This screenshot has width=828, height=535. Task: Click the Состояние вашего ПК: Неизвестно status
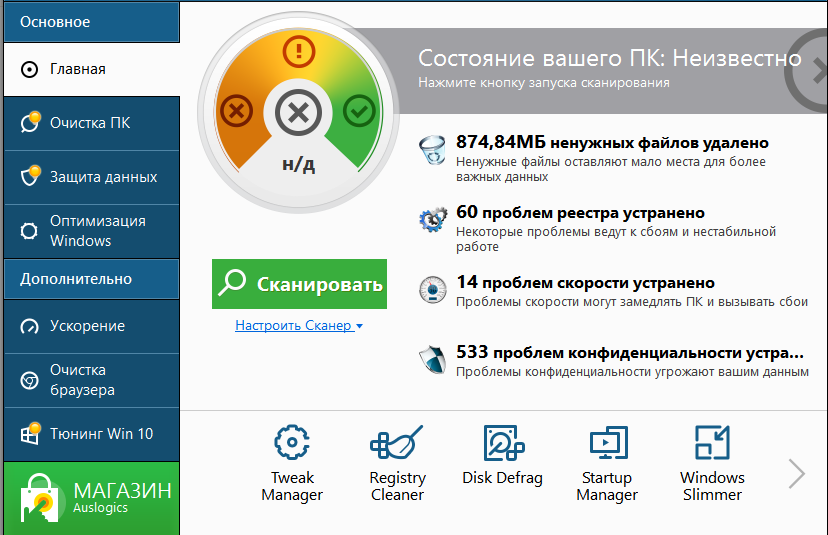pos(610,58)
